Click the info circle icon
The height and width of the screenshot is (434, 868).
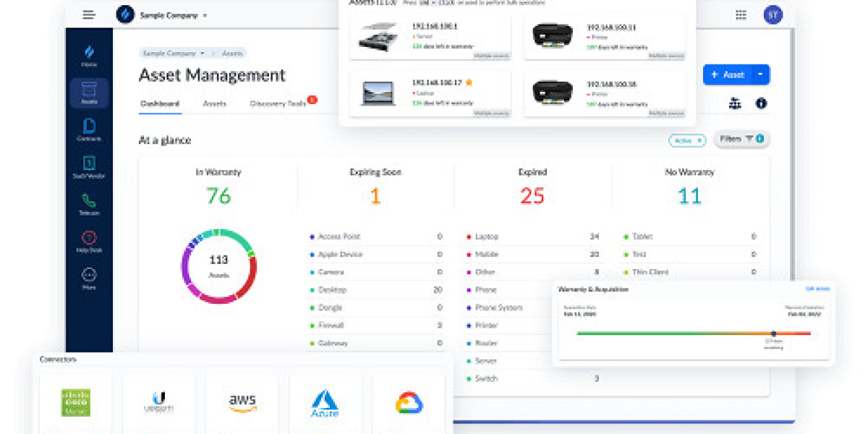point(761,103)
